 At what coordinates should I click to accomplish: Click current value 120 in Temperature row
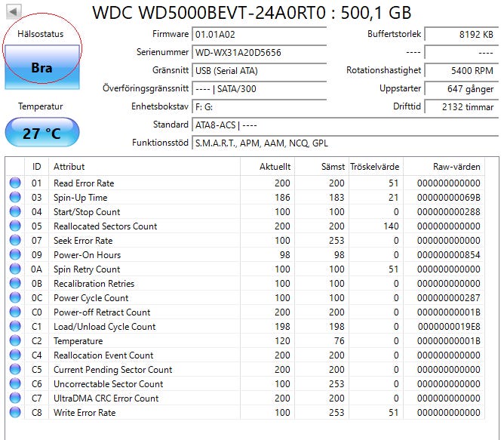[x=282, y=340]
